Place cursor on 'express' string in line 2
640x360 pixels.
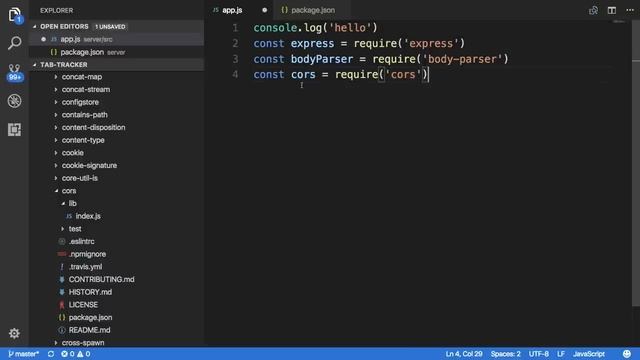(431, 43)
